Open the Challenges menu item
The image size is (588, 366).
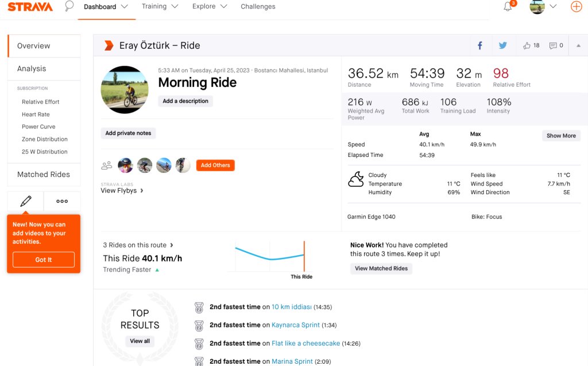[x=258, y=7]
